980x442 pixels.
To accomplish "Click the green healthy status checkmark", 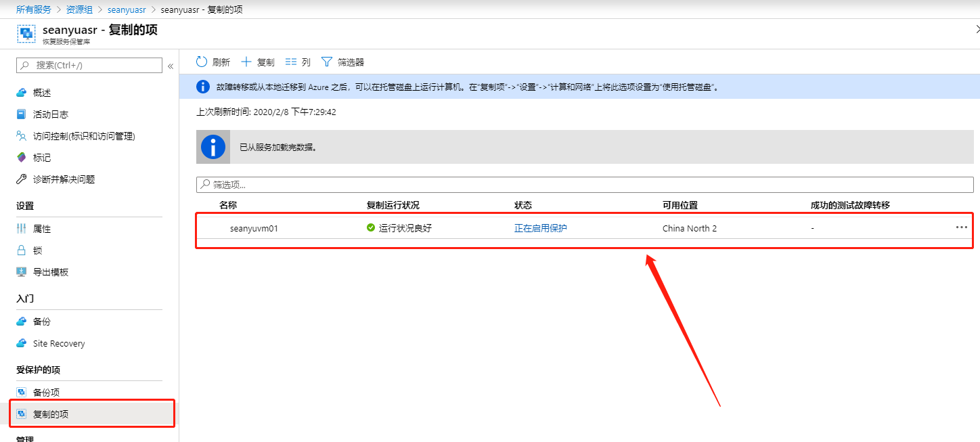I will coord(371,228).
